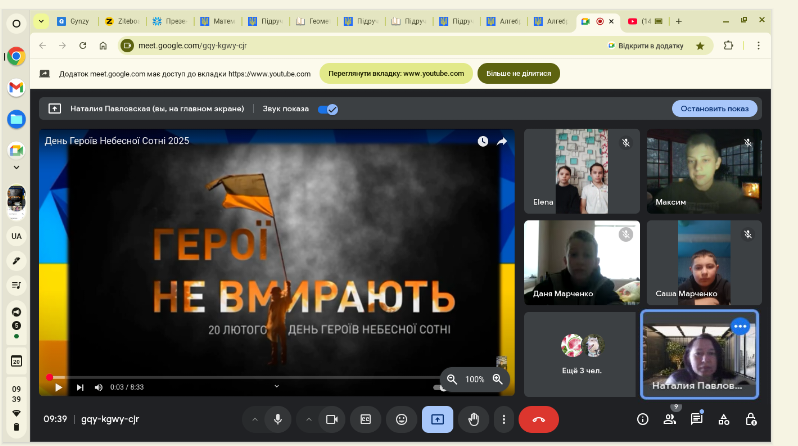The height and width of the screenshot is (446, 798).
Task: Expand video settings arrow beside camera
Action: pos(309,420)
